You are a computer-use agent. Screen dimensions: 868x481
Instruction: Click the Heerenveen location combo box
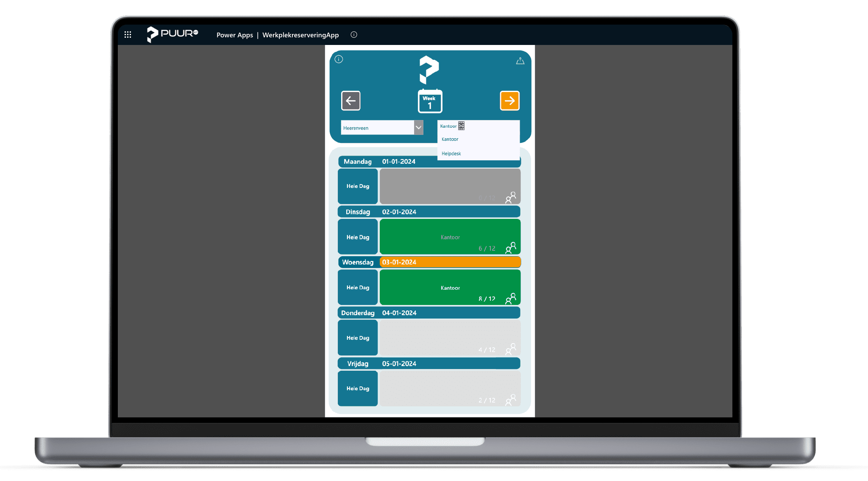(x=382, y=128)
